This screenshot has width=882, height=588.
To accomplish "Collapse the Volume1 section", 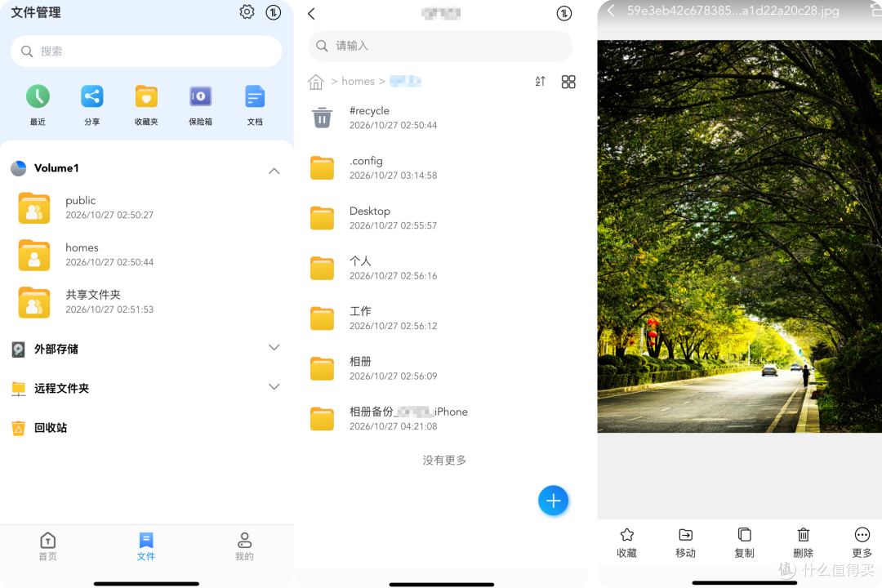I will coord(274,171).
